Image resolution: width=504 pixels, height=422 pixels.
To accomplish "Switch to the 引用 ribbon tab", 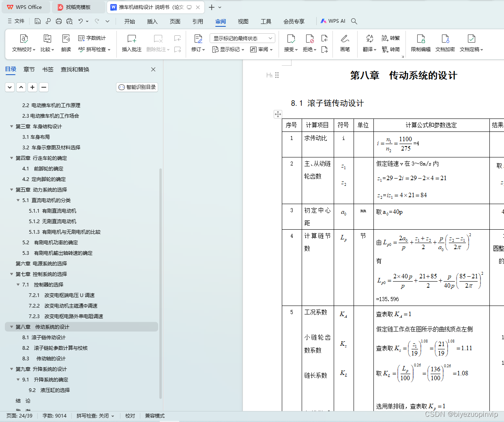I will pyautogui.click(x=198, y=22).
